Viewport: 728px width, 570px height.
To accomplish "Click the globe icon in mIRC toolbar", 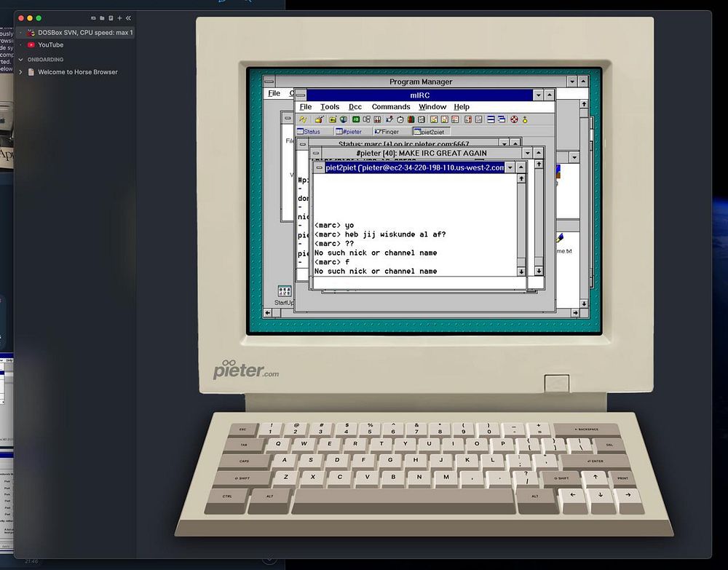I will tap(344, 119).
